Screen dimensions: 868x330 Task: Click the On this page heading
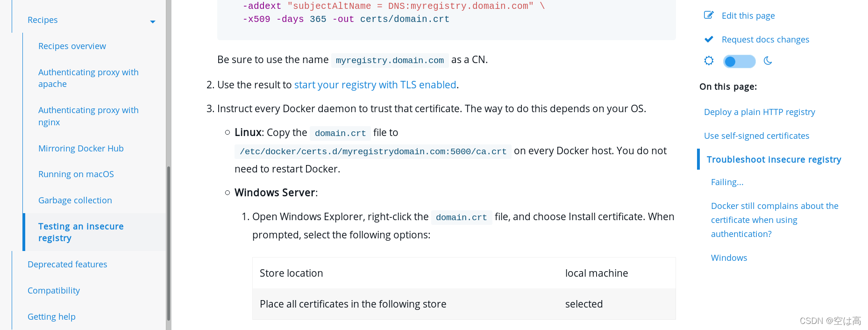tap(728, 87)
